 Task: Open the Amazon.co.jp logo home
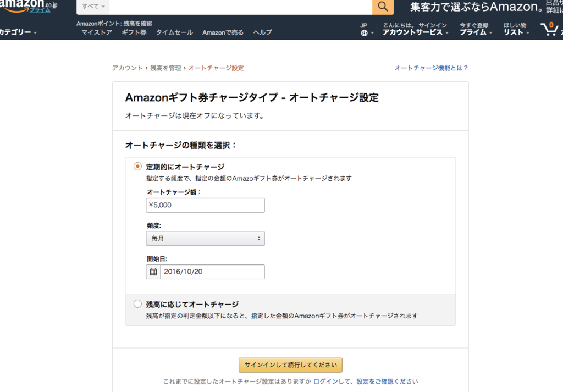pyautogui.click(x=29, y=6)
